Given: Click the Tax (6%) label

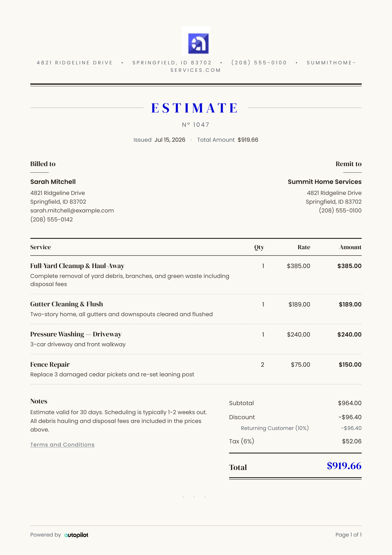Looking at the screenshot, I should tap(241, 441).
